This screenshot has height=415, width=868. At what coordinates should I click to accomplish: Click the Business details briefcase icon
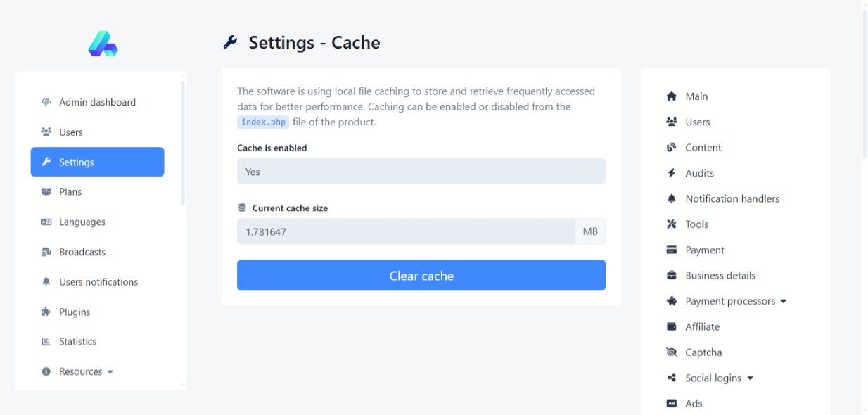click(671, 276)
